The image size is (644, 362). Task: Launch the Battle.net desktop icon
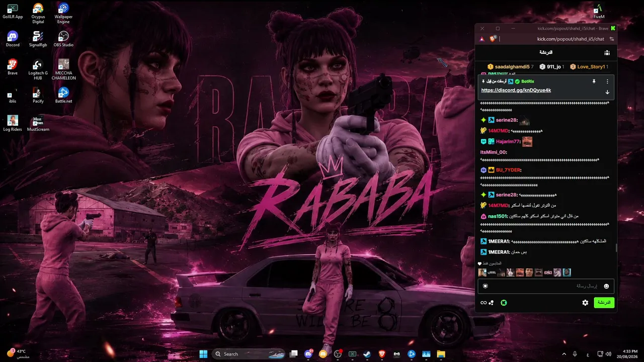point(63,96)
